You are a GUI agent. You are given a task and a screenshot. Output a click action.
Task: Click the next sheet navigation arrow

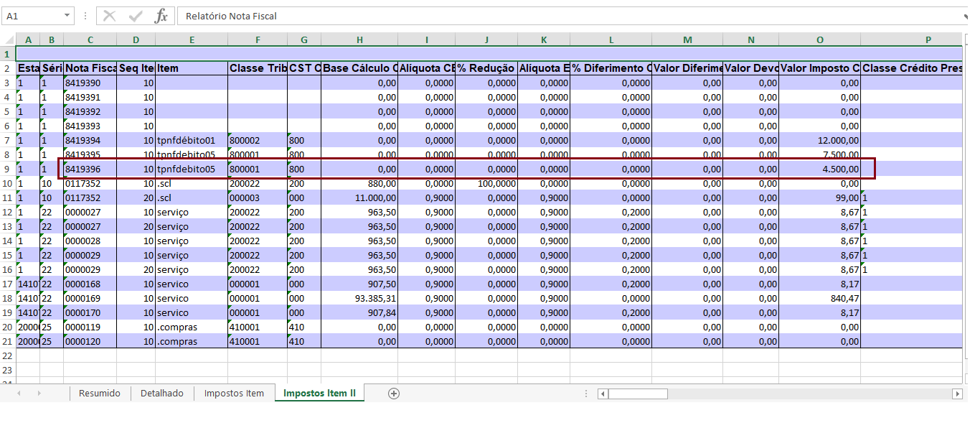(x=39, y=394)
